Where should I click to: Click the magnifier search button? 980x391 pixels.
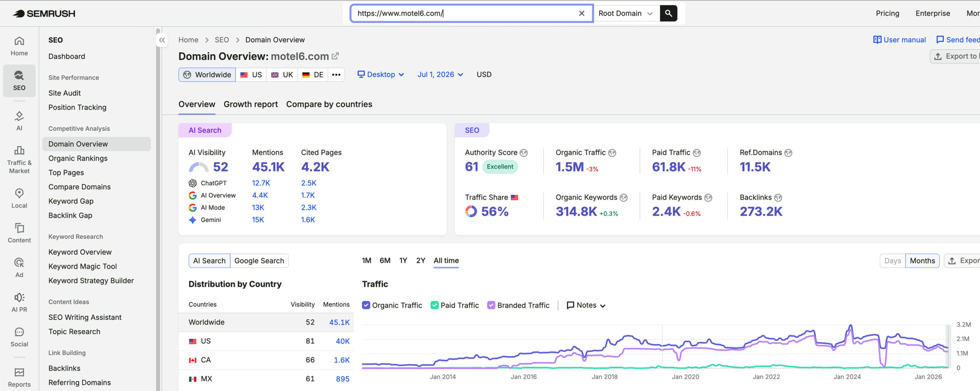(668, 13)
